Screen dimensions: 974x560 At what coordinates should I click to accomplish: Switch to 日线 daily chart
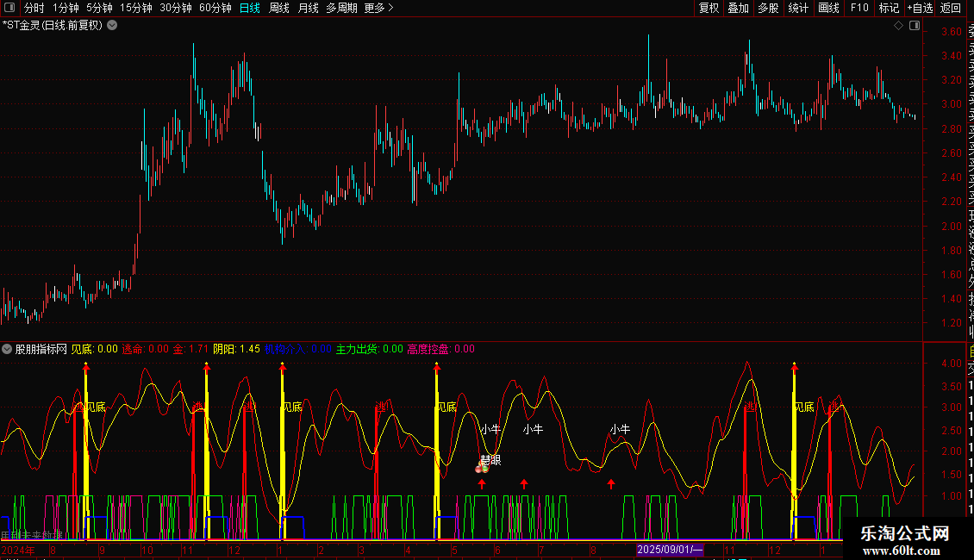click(250, 8)
